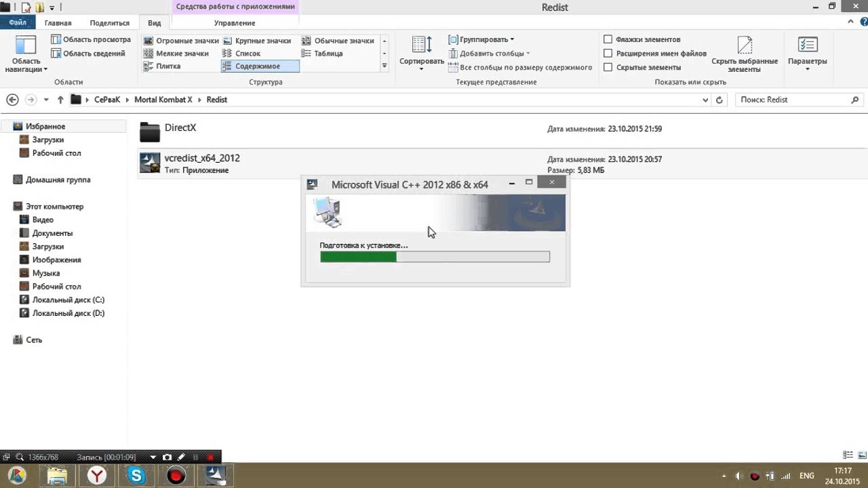This screenshot has width=868, height=488.
Task: Select Загрузки under Избранное
Action: pos(47,140)
